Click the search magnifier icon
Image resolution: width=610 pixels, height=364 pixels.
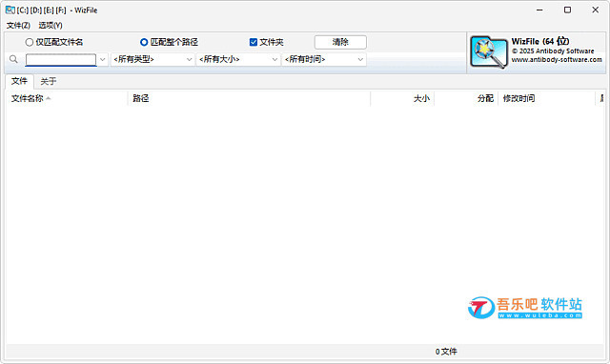point(13,59)
